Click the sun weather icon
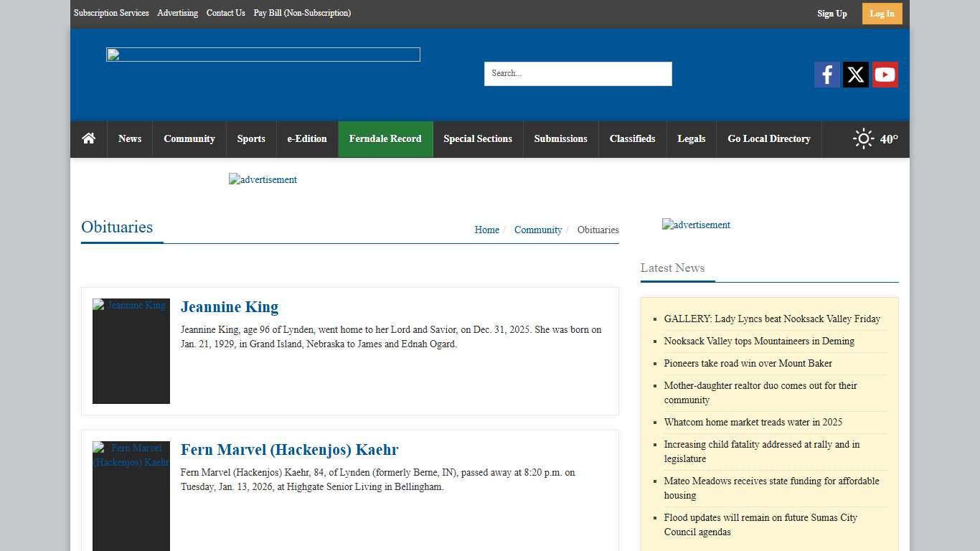The width and height of the screenshot is (980, 551). tap(863, 139)
